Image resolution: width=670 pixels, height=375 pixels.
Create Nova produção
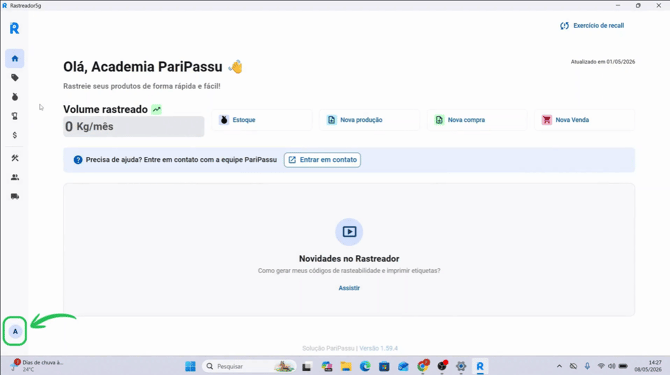[x=370, y=120]
